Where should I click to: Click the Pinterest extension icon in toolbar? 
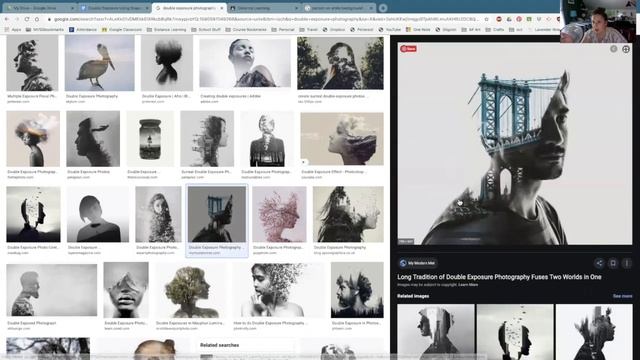[x=519, y=19]
